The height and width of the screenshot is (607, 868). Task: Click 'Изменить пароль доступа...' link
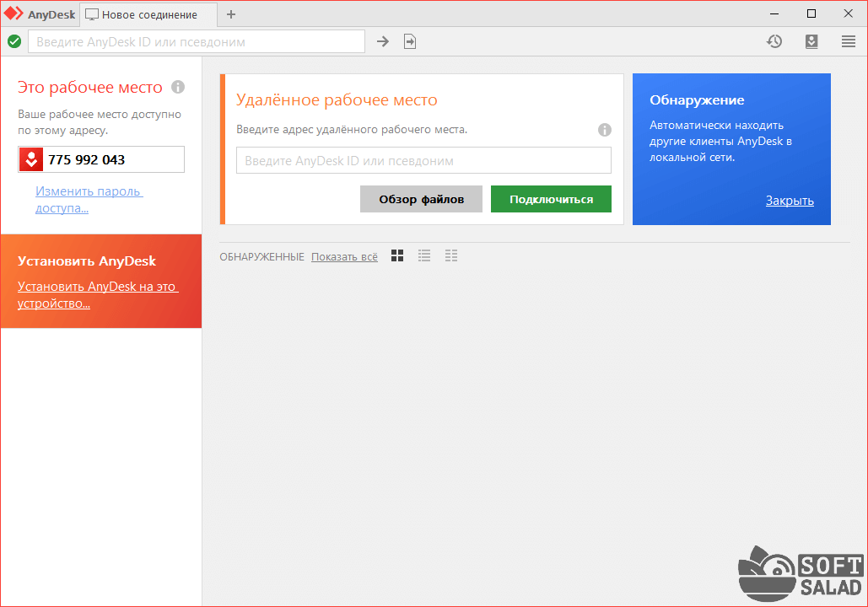89,200
